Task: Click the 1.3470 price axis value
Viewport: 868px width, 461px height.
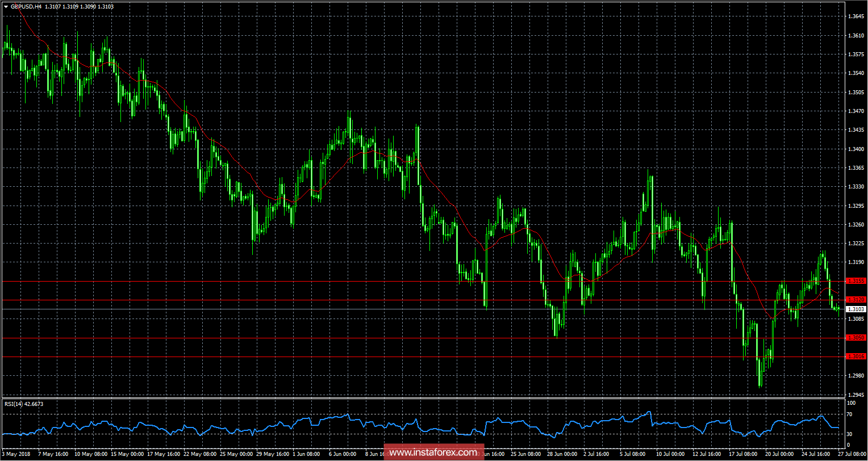Action: (856, 111)
